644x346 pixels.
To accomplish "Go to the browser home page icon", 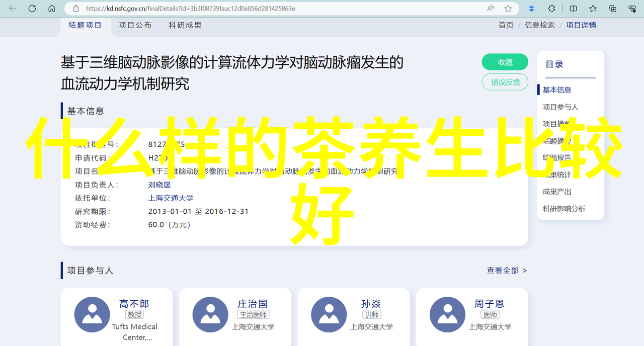I will tap(52, 9).
